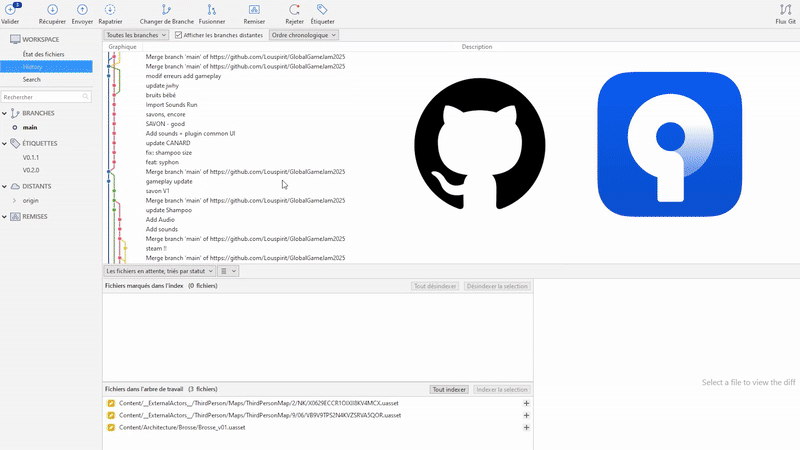Collapse the ÉTIQUETTES section
Image resolution: width=800 pixels, height=450 pixels.
(5, 143)
